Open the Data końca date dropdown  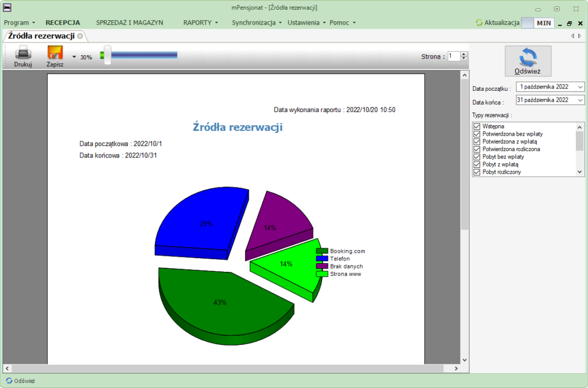coord(580,100)
